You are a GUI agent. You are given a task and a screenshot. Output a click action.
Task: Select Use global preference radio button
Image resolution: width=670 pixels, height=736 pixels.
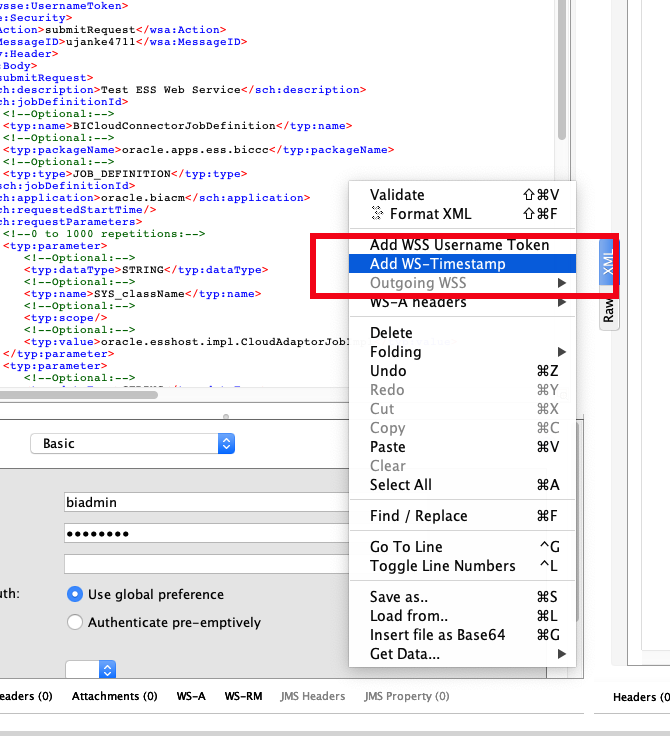coord(75,594)
